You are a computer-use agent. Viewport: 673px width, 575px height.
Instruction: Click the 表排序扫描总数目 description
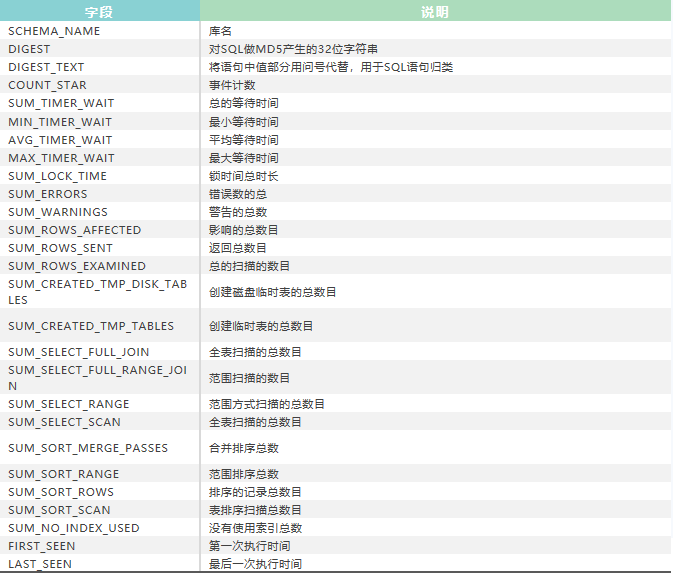point(255,510)
